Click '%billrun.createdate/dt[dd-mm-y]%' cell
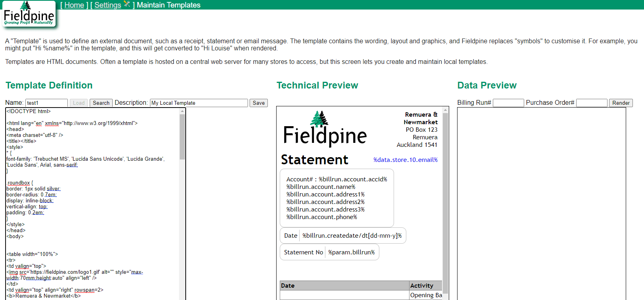644x300 pixels. [x=352, y=236]
